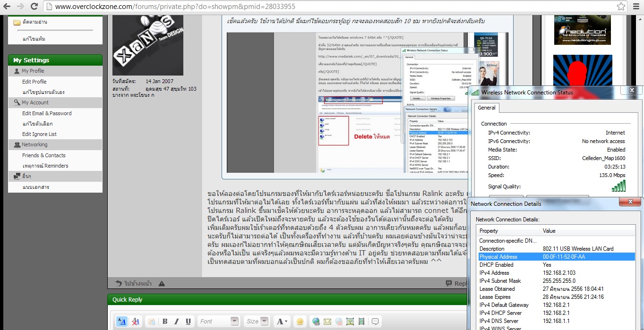Click the Networking section header
Viewport: 644px width, 330px height.
55,144
